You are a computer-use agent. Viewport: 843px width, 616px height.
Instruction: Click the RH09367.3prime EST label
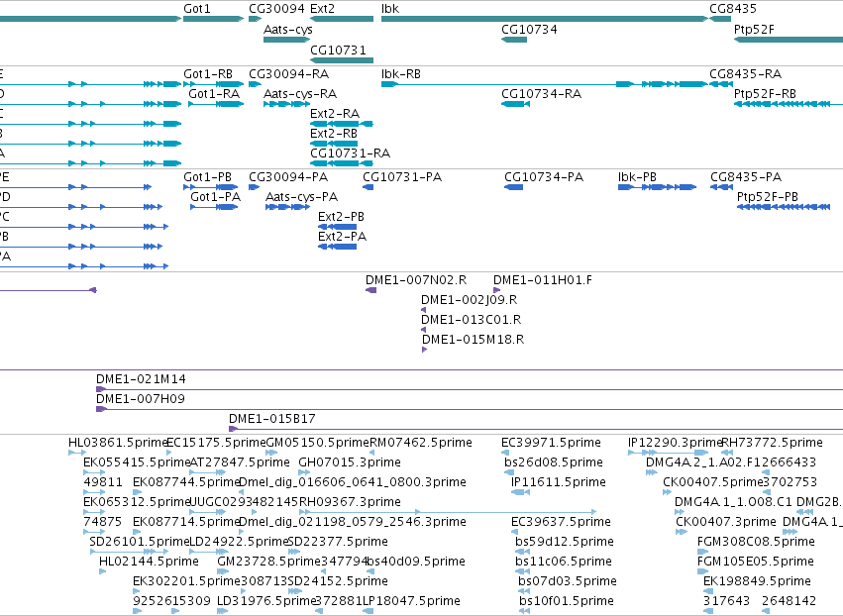pos(350,502)
